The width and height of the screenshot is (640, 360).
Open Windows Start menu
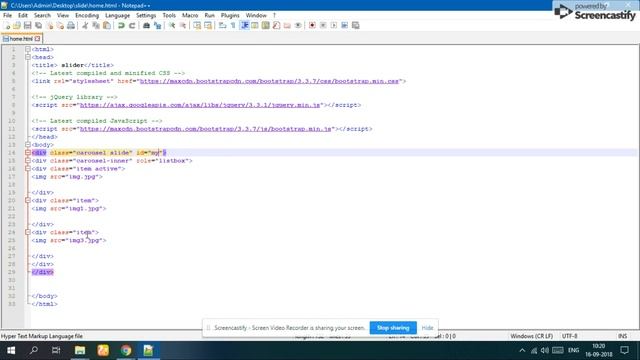[11, 350]
